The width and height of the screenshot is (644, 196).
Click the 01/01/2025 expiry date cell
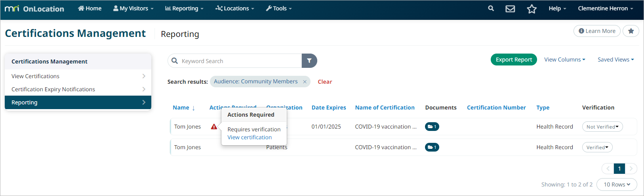(x=326, y=127)
